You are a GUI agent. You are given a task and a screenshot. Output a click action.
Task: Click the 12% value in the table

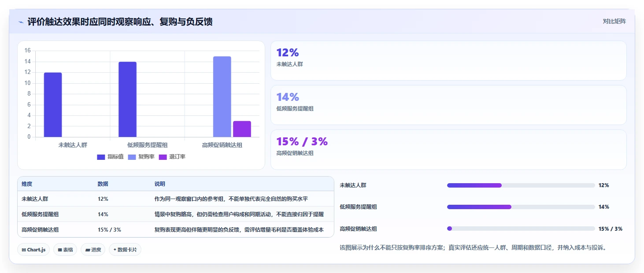[x=103, y=199]
